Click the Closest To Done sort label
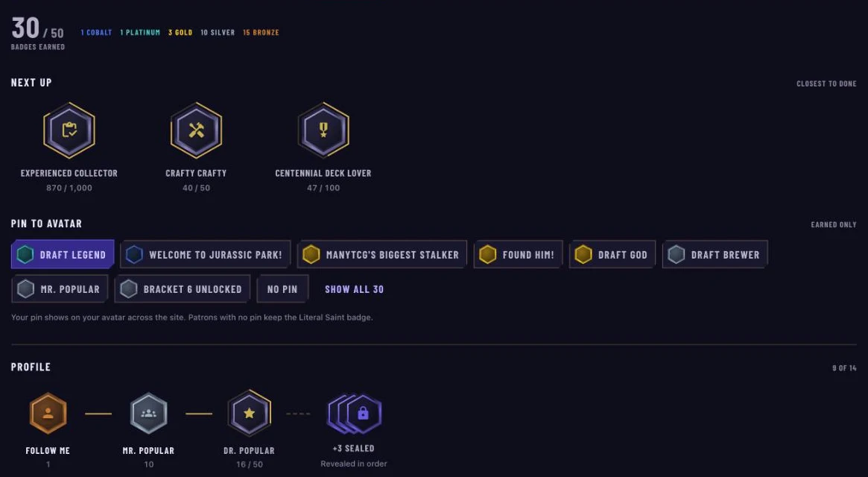Image resolution: width=868 pixels, height=477 pixels. (826, 83)
